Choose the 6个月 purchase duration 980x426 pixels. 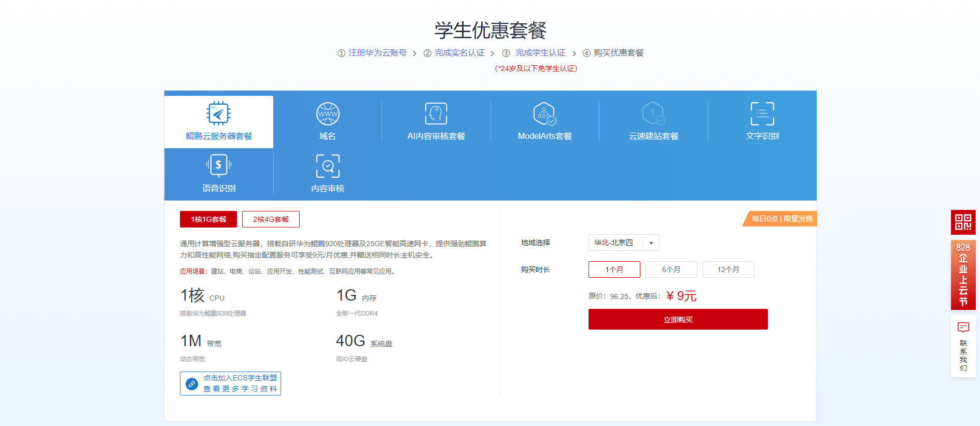click(671, 269)
